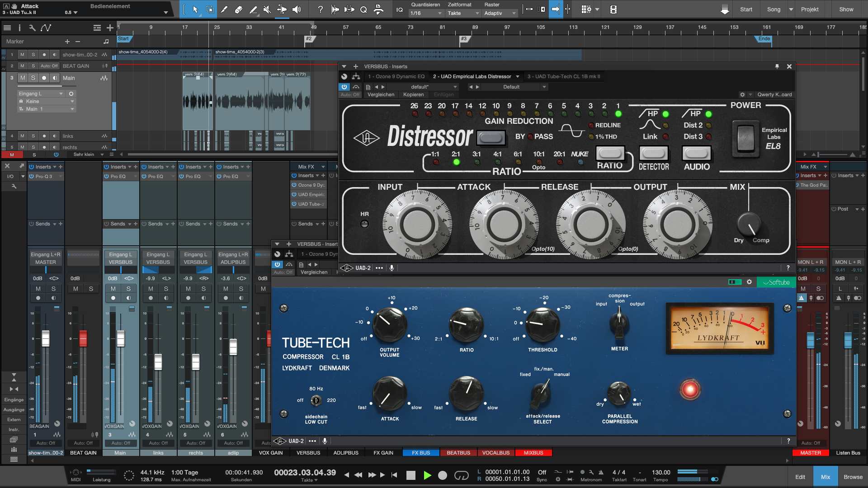Arm recording with the round record button

click(x=443, y=475)
